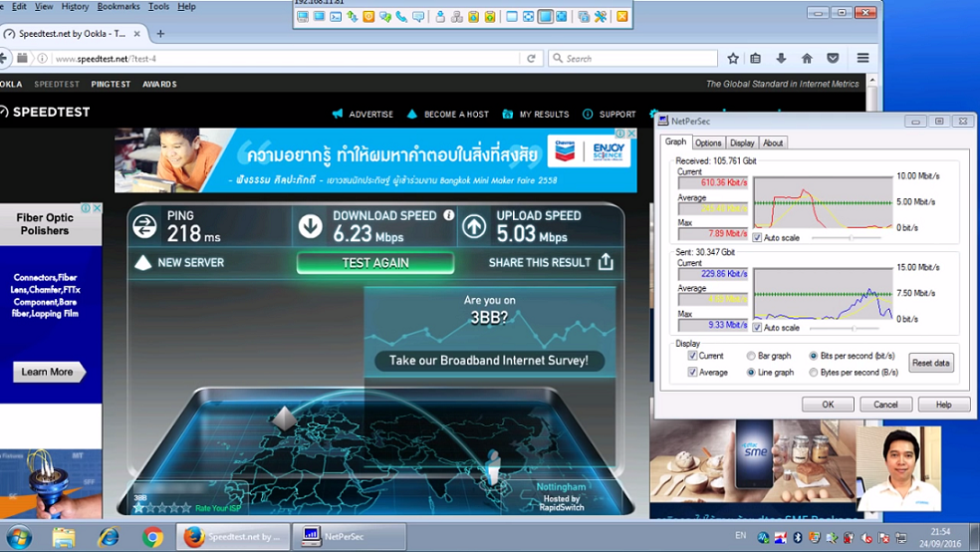The height and width of the screenshot is (552, 980).
Task: Choose Bytes per second (B/s) option
Action: 813,373
